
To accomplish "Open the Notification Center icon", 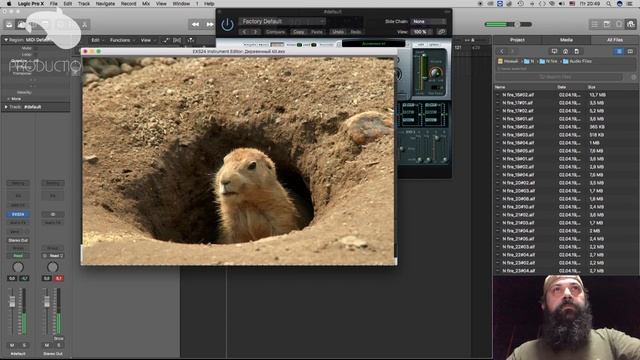I will [x=631, y=4].
